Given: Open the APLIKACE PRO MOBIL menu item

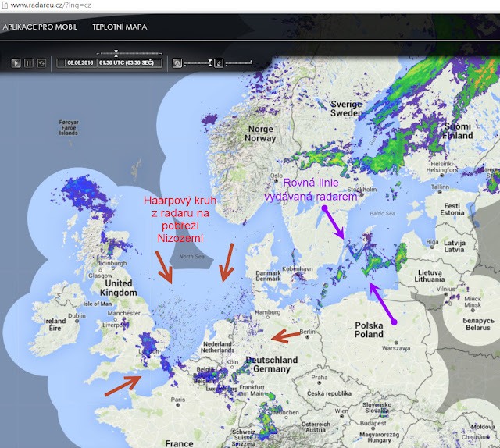Looking at the screenshot, I should point(40,27).
